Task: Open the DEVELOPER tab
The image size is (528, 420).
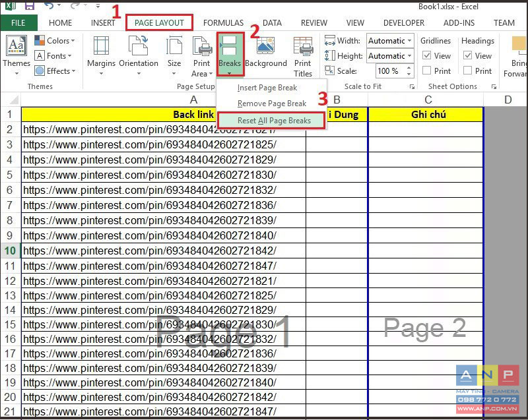Action: point(404,23)
